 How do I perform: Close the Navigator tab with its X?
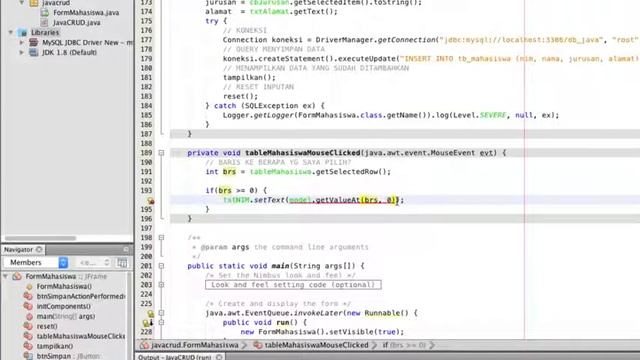pos(39,249)
